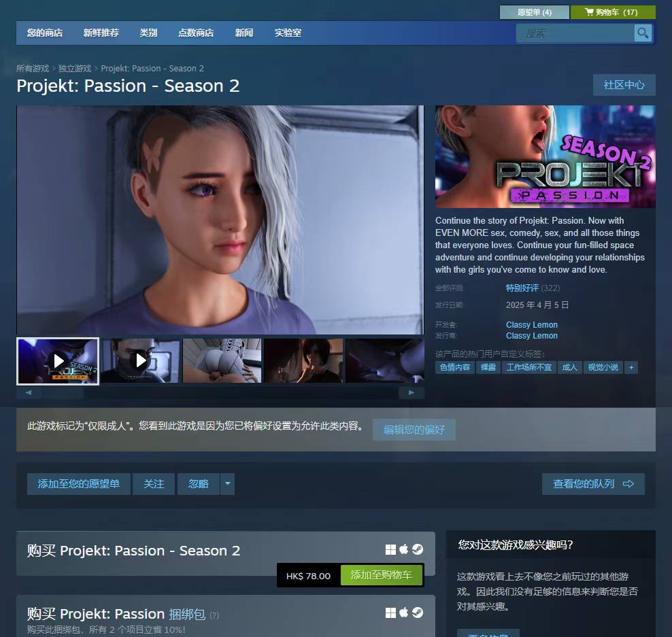Open developer Classy Lemon link
Image resolution: width=672 pixels, height=637 pixels.
click(x=532, y=325)
